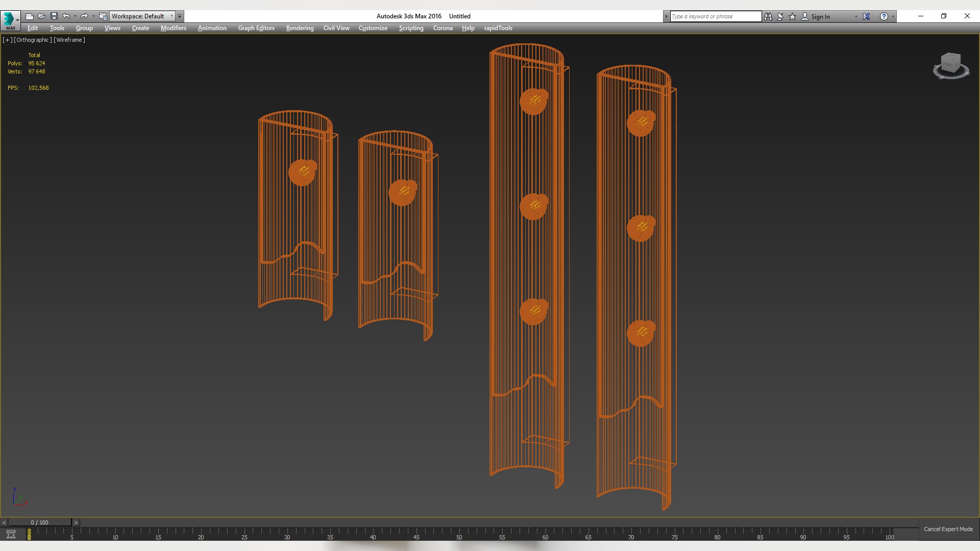This screenshot has height=551, width=980.
Task: Expand the Workspace: Default dropdown
Action: point(171,16)
